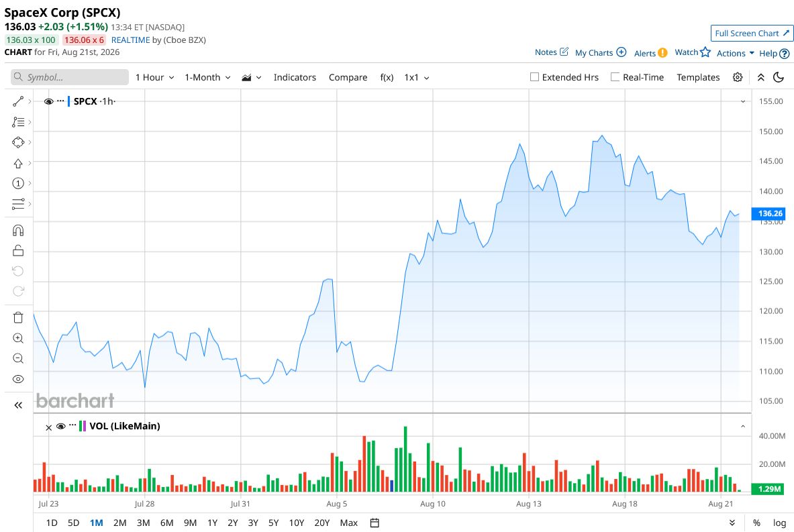
Task: Click the undo arrow icon
Action: click(17, 271)
